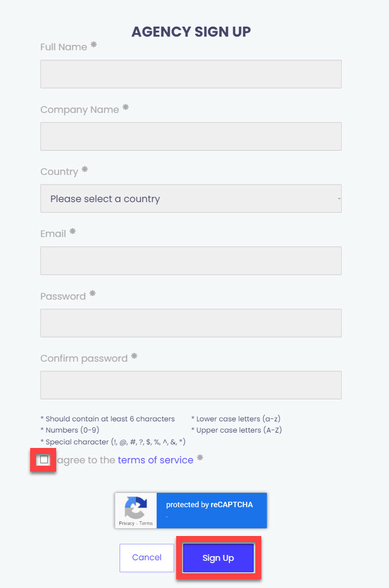Click the Confirm password field label
Screen dimensions: 389x588
pos(84,359)
